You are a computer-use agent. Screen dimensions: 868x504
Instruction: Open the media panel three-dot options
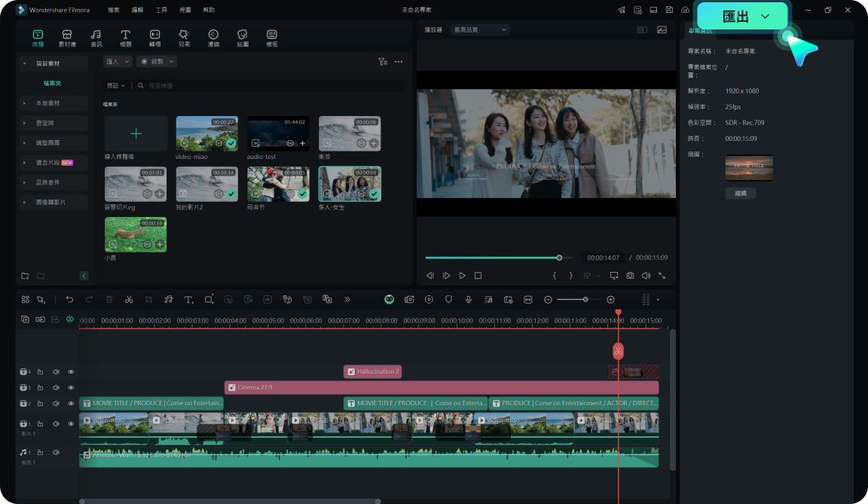tap(399, 62)
